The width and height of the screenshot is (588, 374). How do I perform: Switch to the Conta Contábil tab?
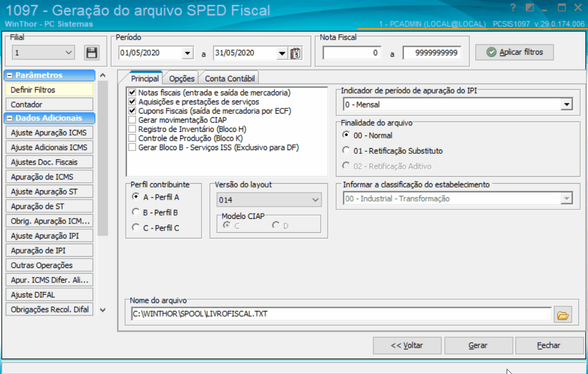click(x=230, y=79)
